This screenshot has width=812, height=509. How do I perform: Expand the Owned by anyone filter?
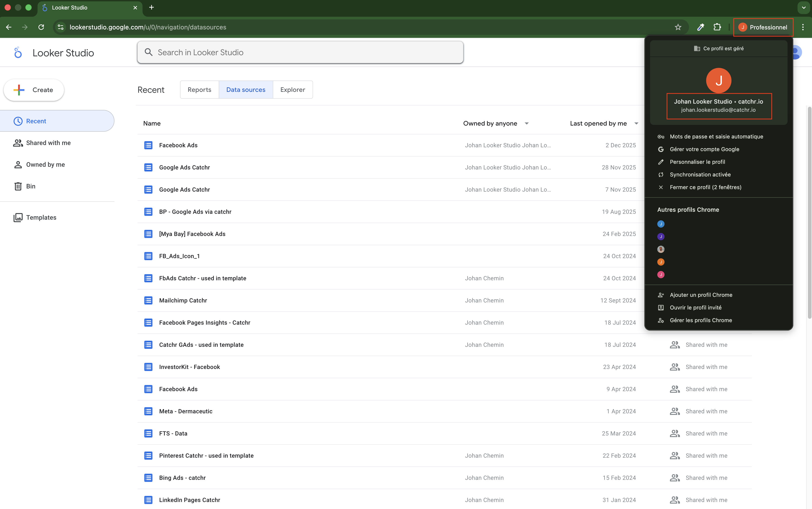pyautogui.click(x=527, y=124)
